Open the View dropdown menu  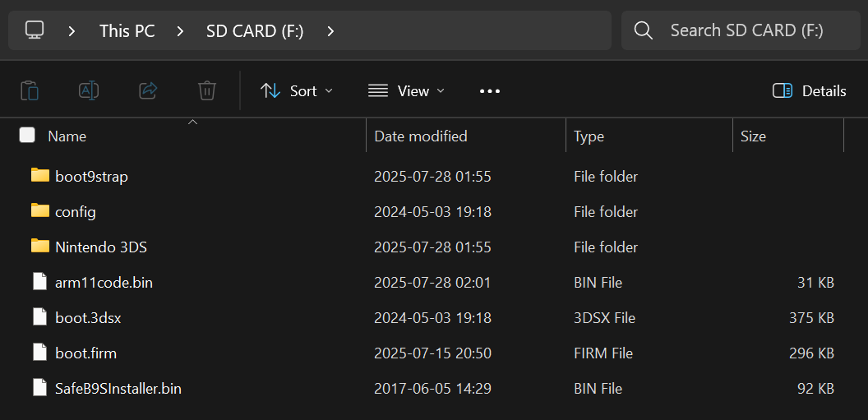(406, 90)
